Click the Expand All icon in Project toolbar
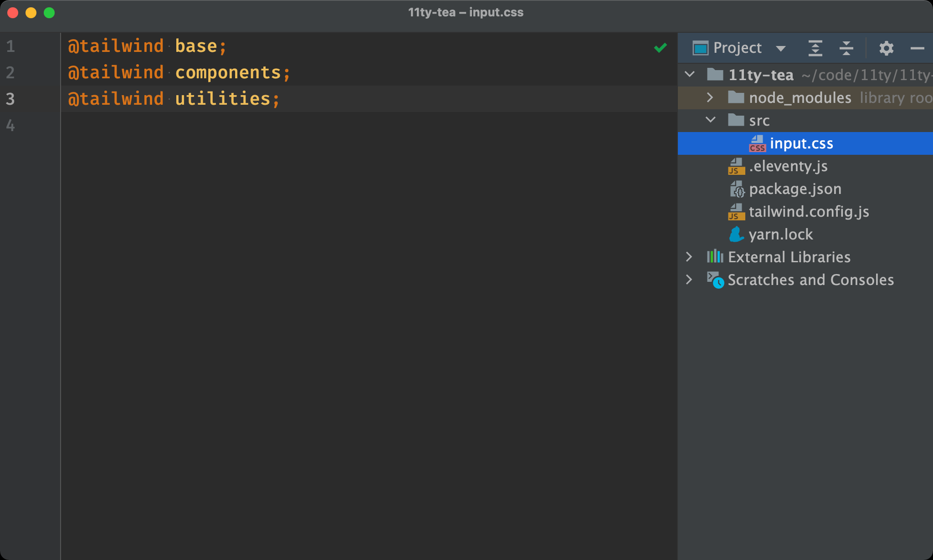Image resolution: width=933 pixels, height=560 pixels. [x=815, y=48]
